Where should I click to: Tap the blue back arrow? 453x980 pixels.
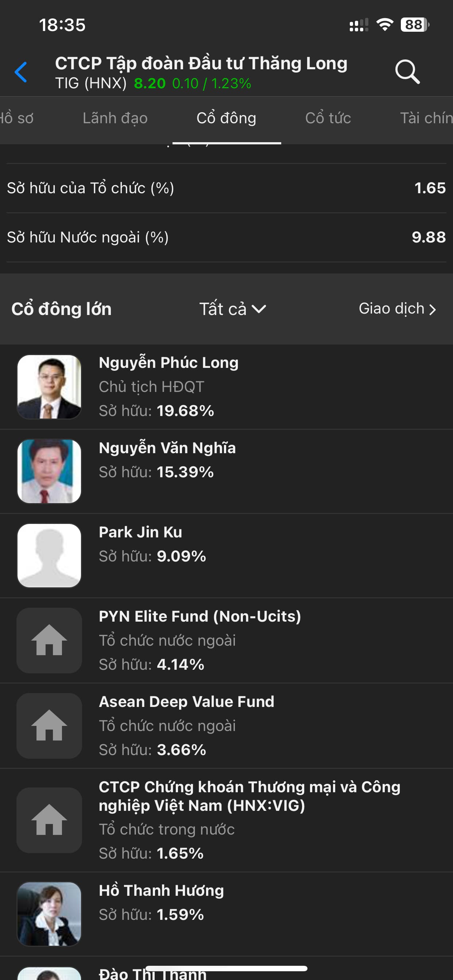(x=21, y=72)
